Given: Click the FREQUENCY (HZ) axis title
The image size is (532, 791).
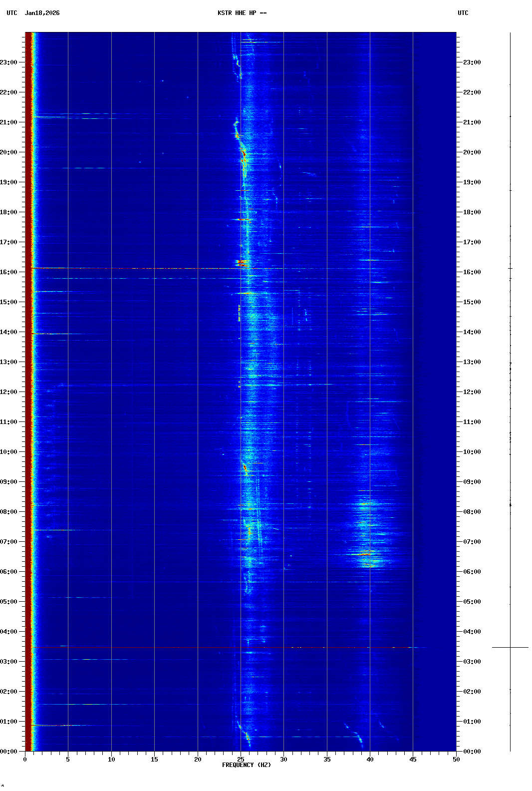Looking at the screenshot, I should [246, 765].
